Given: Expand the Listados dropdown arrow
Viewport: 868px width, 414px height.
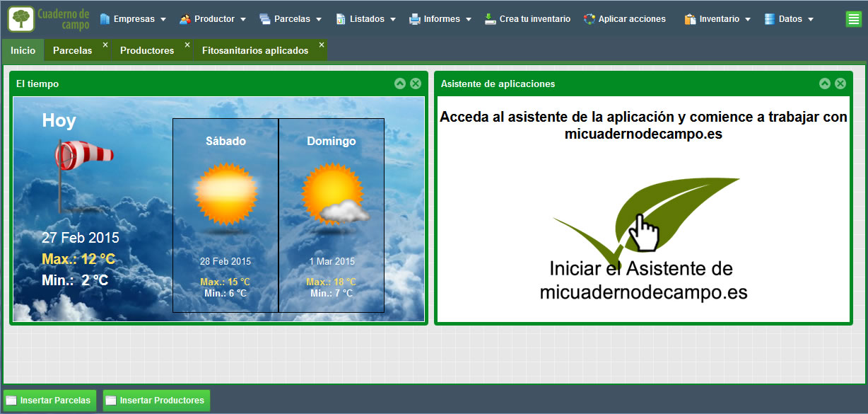Looking at the screenshot, I should tap(393, 20).
